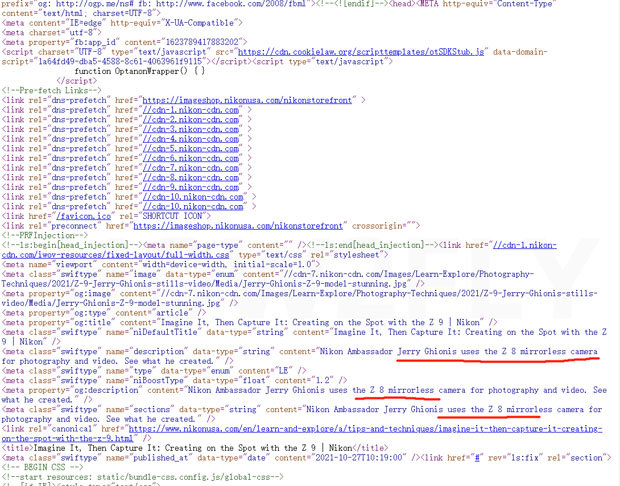620x486 pixels.
Task: Click the meta charset="utf-8" line
Action: [51, 32]
